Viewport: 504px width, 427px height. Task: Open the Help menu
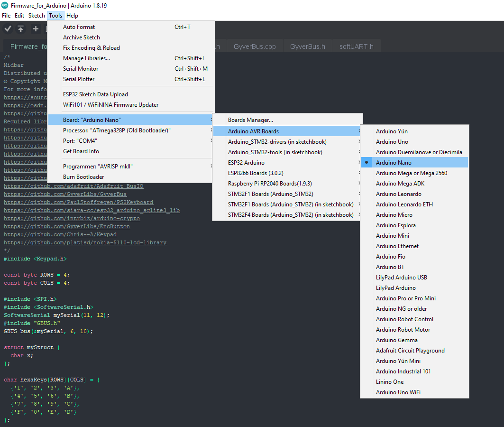point(72,16)
